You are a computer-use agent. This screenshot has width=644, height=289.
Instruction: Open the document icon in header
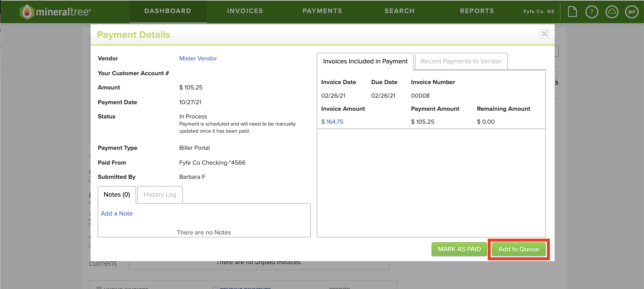(572, 12)
